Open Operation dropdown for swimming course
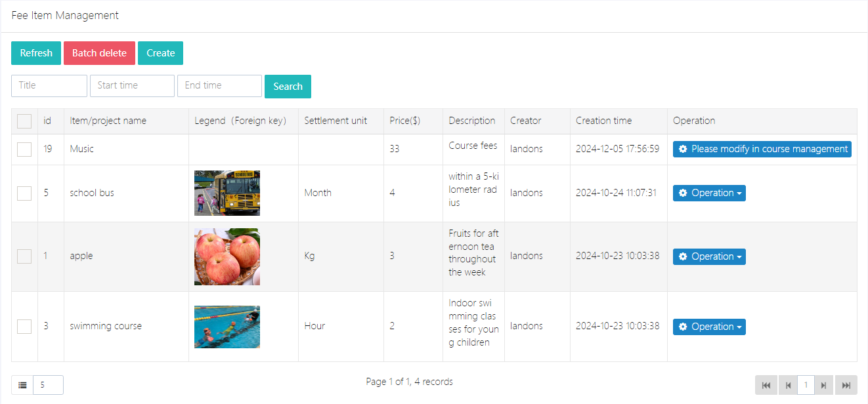Viewport: 868px width, 404px height. click(x=709, y=327)
